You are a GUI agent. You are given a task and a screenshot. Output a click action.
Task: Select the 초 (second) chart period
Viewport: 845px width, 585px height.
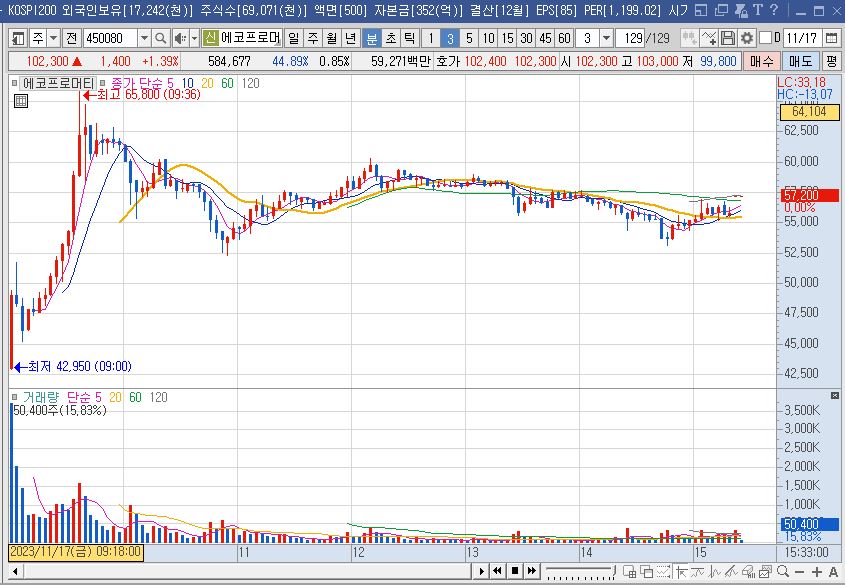click(391, 38)
